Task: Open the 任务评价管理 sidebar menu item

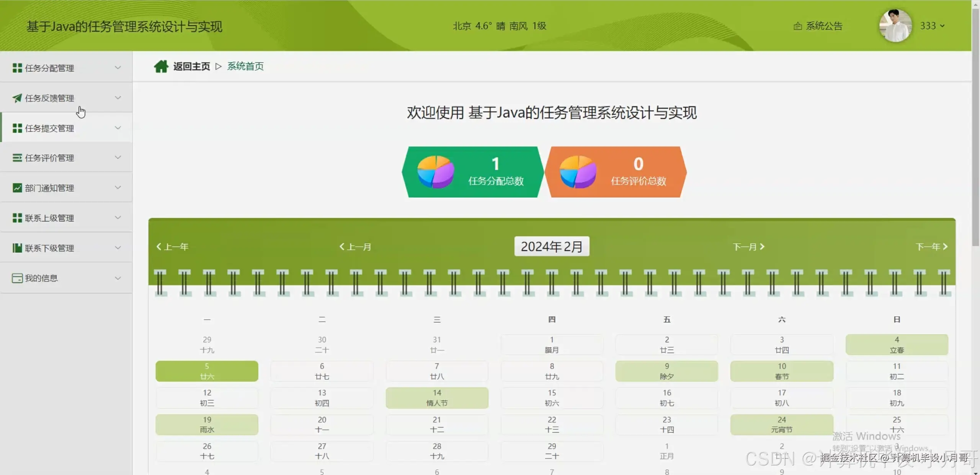Action: (x=49, y=158)
